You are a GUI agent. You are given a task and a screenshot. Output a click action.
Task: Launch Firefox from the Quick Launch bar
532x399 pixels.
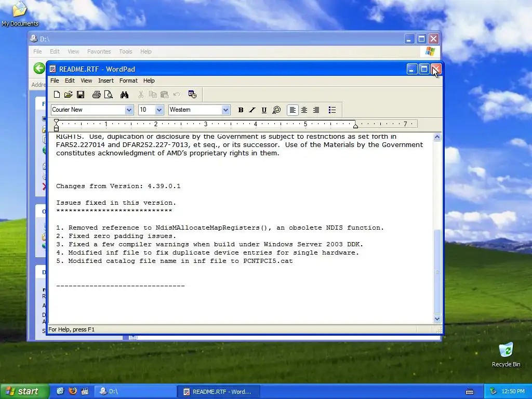73,391
